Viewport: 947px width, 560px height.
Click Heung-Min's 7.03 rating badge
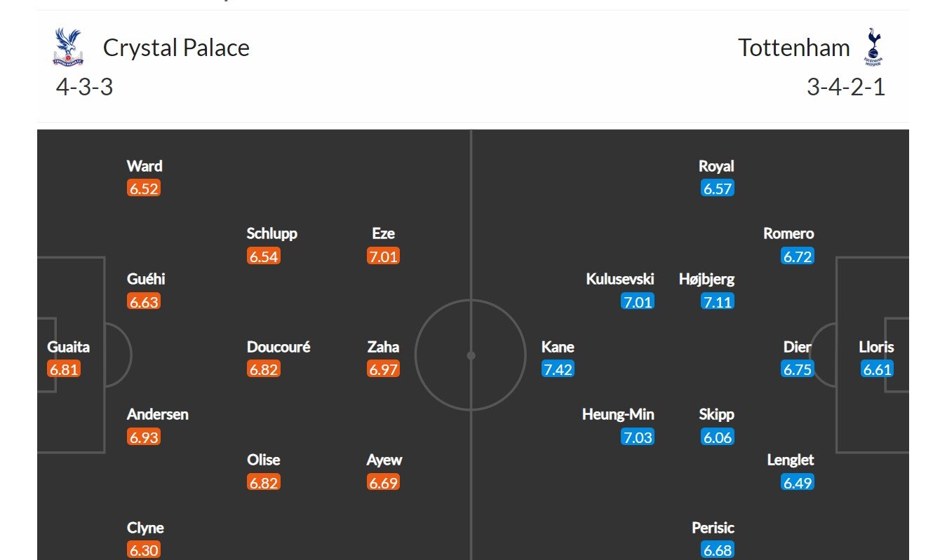coord(638,437)
